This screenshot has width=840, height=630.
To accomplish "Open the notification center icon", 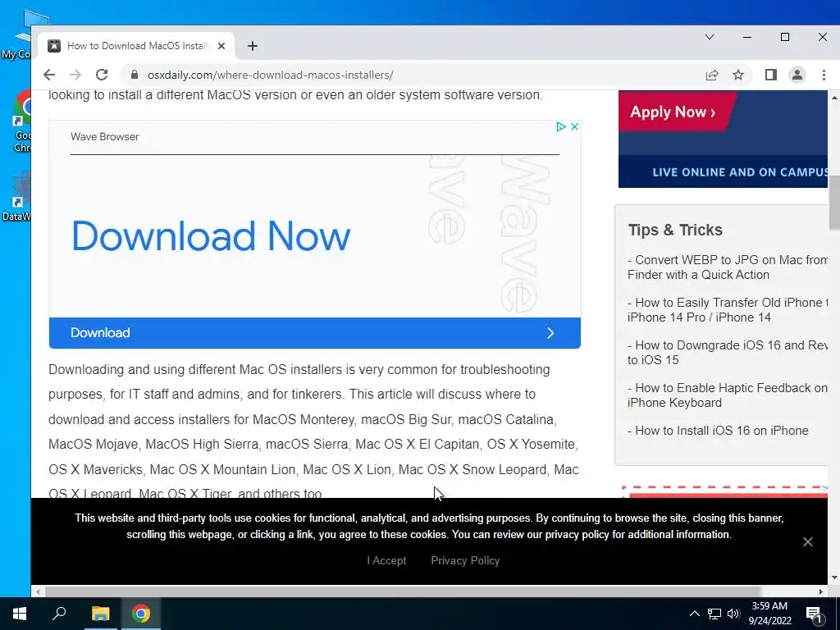I will (x=814, y=614).
